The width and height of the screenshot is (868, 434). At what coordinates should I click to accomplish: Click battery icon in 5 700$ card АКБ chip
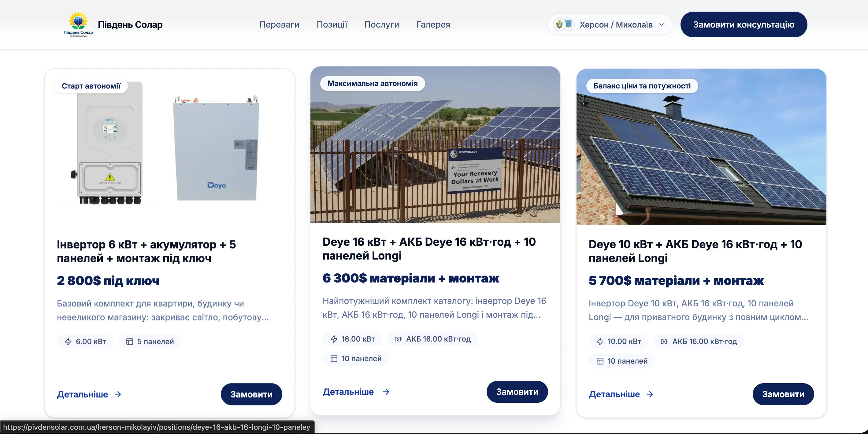665,341
